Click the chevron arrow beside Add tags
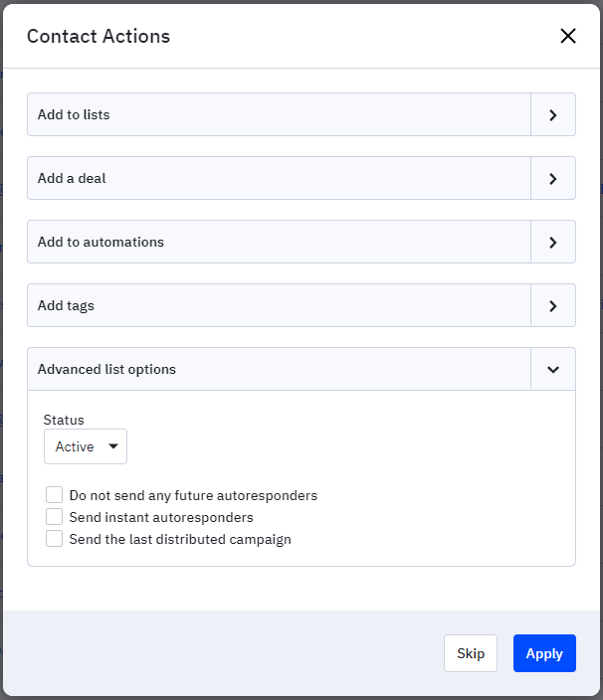 coord(553,306)
